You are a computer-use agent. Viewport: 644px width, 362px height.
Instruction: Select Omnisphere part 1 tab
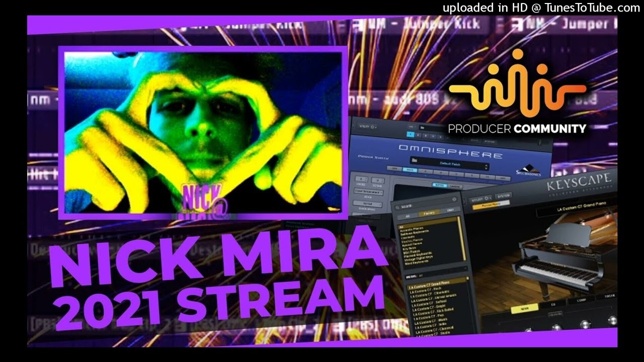click(x=411, y=134)
